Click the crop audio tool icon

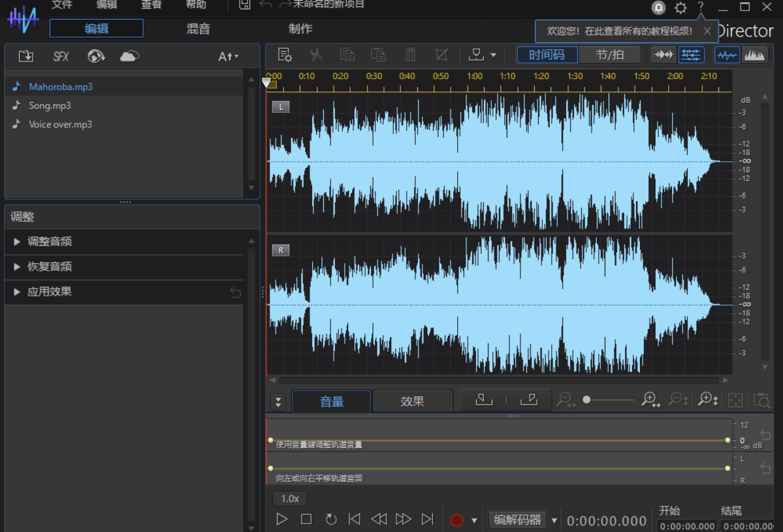coord(442,55)
